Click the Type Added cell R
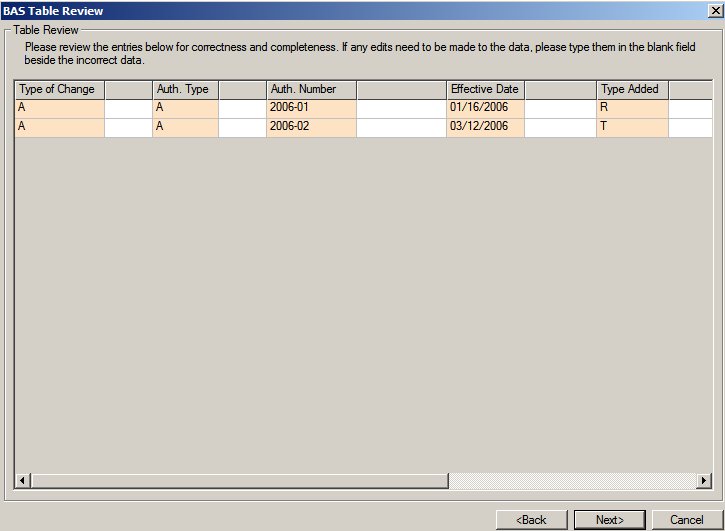 [x=632, y=109]
